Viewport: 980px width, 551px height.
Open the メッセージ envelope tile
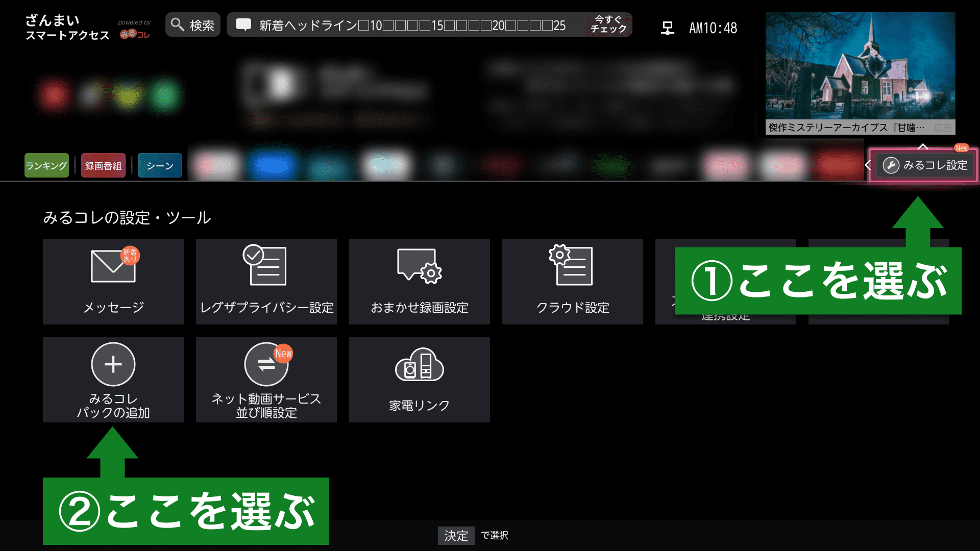tap(113, 281)
